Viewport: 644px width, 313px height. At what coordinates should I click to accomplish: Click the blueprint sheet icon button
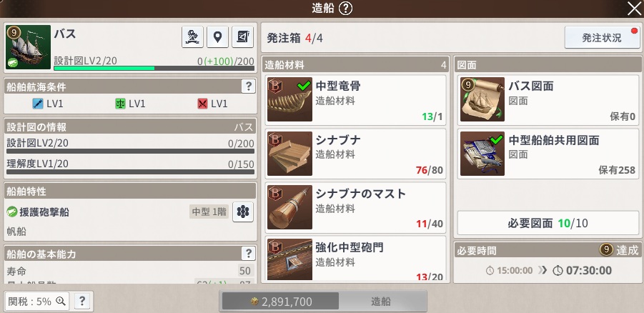point(243,37)
